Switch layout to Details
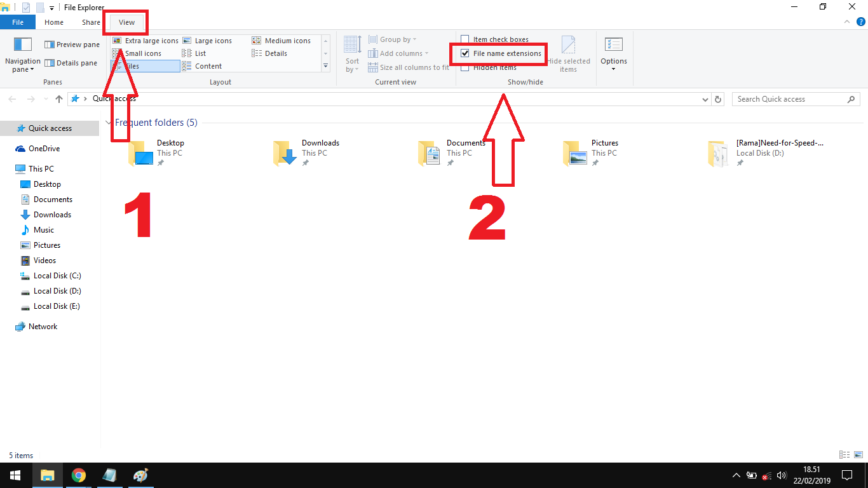Image resolution: width=868 pixels, height=488 pixels. point(269,53)
